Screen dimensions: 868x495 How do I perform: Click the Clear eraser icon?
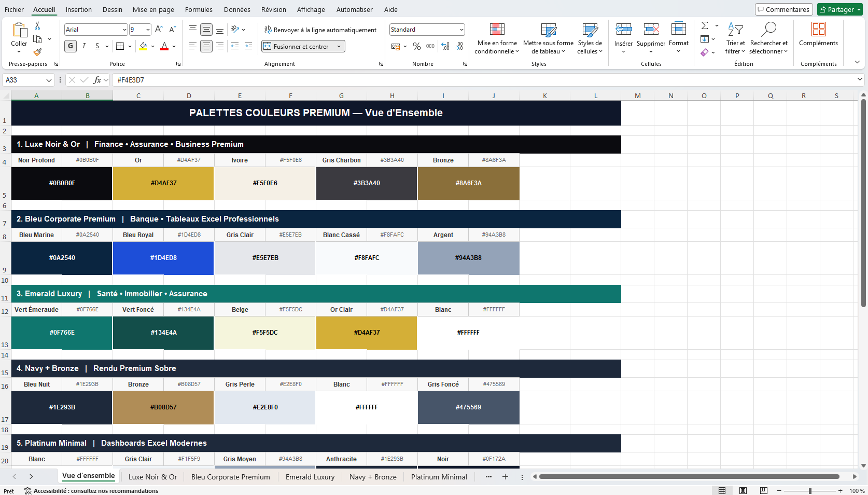click(x=705, y=52)
